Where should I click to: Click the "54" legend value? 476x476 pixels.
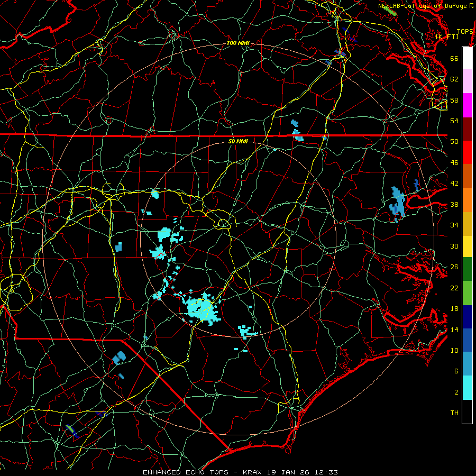pyautogui.click(x=454, y=121)
